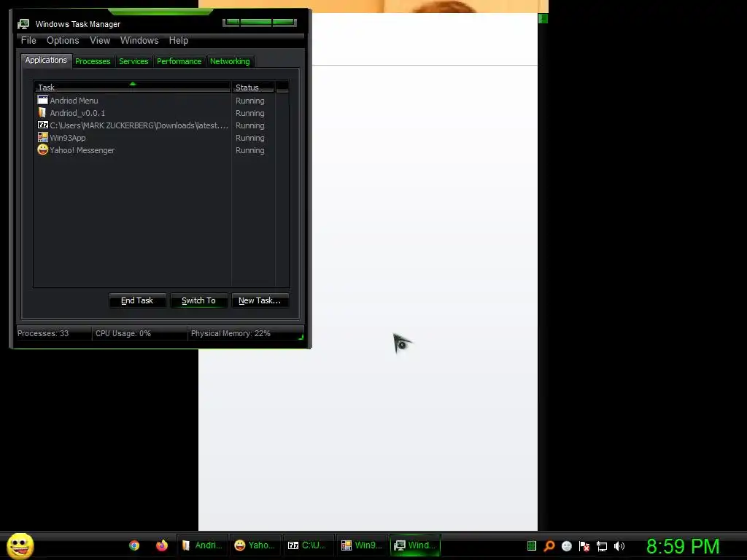
Task: Click the Yahoo! Messenger smiley icon
Action: pyautogui.click(x=43, y=149)
